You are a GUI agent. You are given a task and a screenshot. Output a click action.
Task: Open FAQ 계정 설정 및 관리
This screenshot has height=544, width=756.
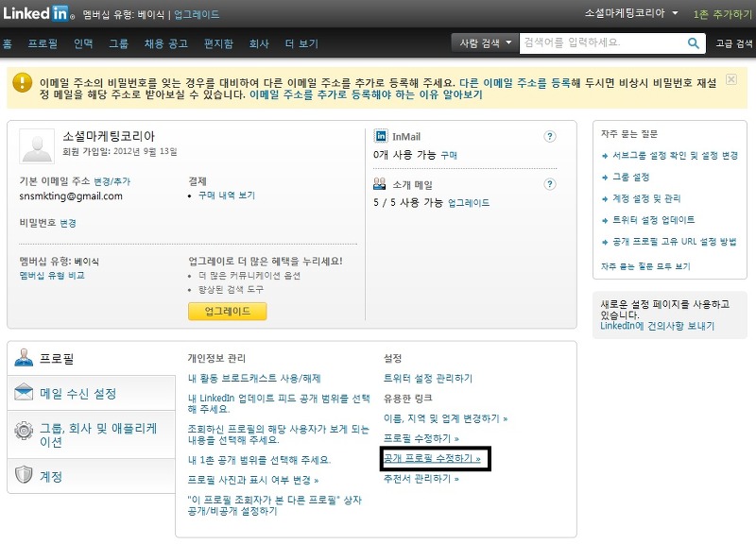click(x=646, y=198)
